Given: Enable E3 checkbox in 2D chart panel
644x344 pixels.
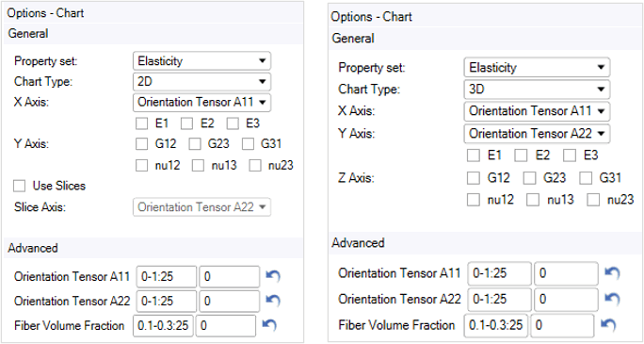Looking at the screenshot, I should 233,123.
